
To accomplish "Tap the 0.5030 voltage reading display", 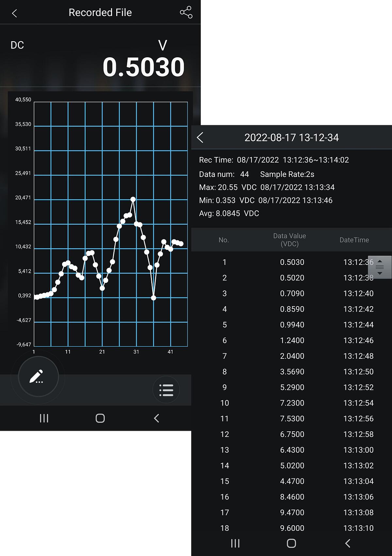I will click(143, 67).
